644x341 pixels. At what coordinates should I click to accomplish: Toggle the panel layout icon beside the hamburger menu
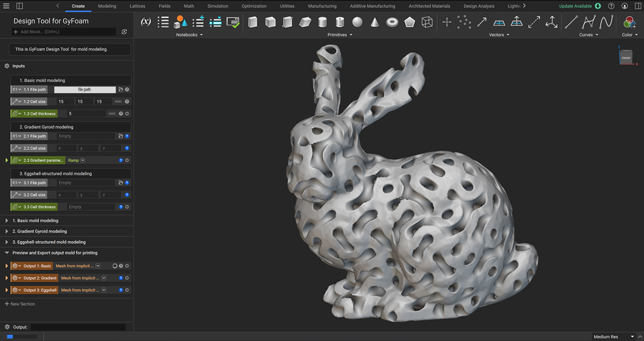pos(19,6)
